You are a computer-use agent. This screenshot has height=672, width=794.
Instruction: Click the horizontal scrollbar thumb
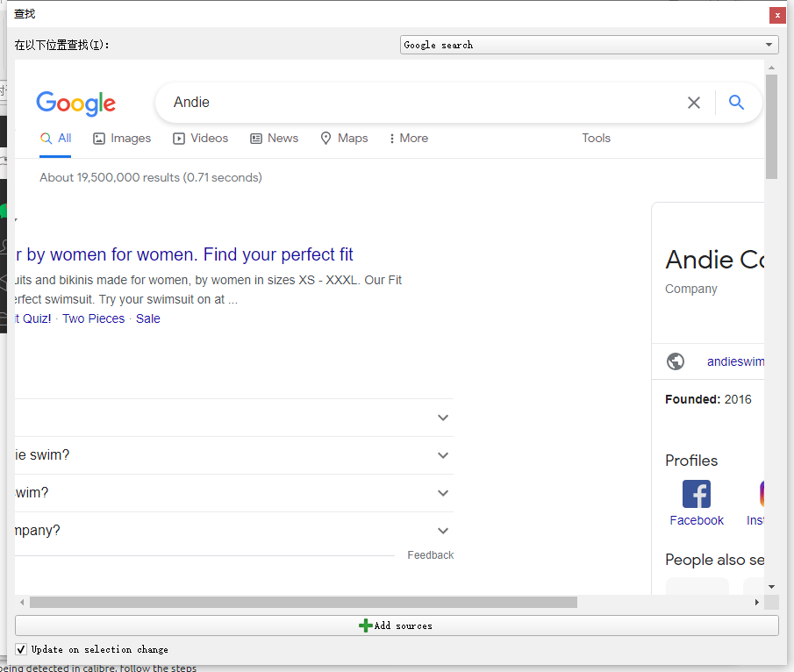coord(303,603)
